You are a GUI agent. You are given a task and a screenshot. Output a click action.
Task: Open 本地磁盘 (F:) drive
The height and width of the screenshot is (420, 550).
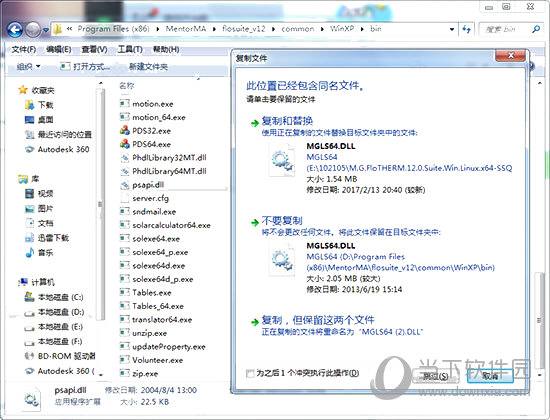point(53,341)
